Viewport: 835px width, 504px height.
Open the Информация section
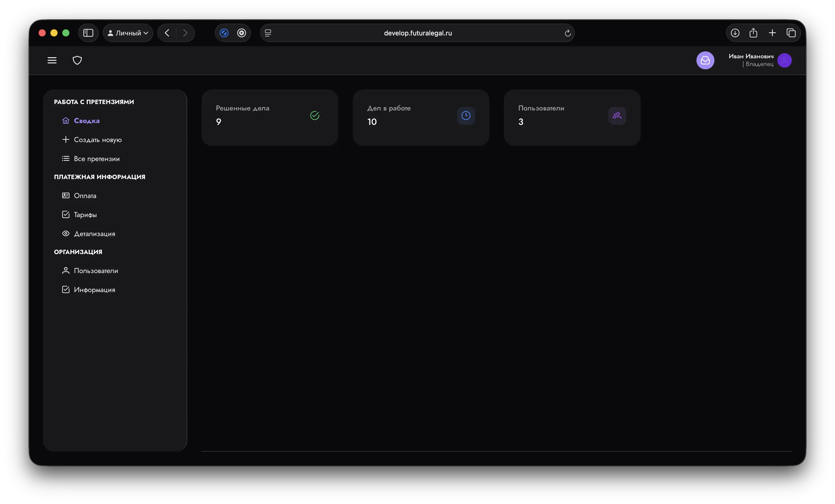pyautogui.click(x=94, y=290)
